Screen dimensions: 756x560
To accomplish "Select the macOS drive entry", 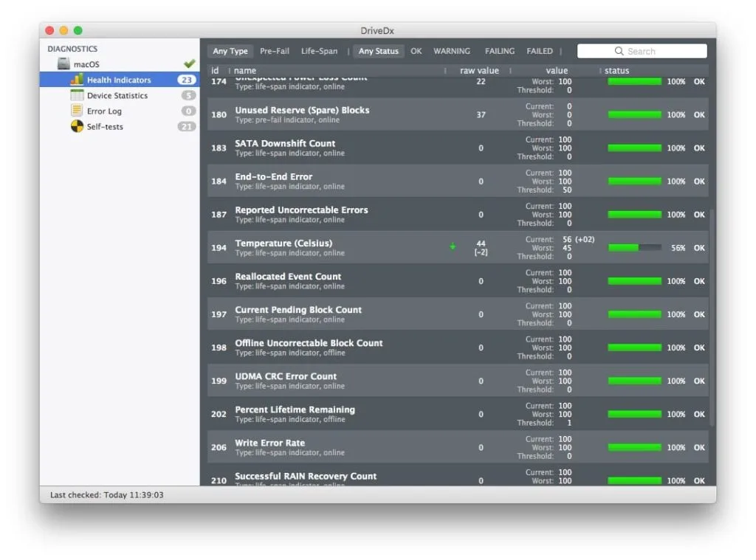I will (120, 63).
